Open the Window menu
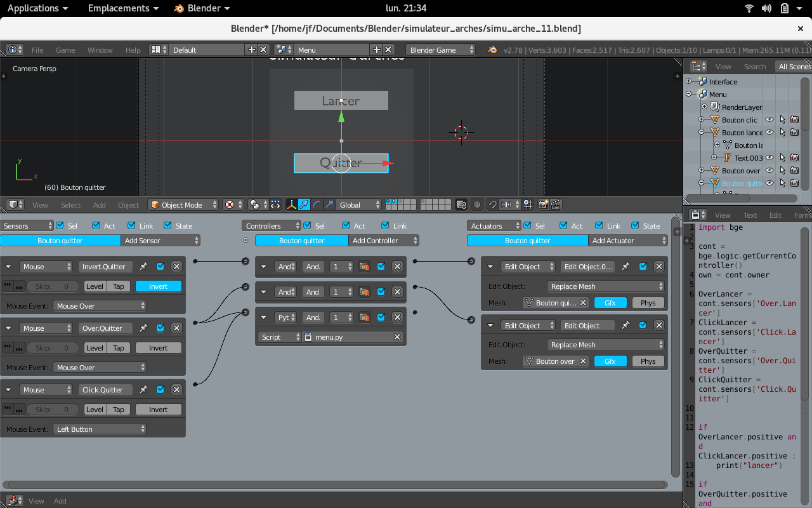 tap(100, 50)
